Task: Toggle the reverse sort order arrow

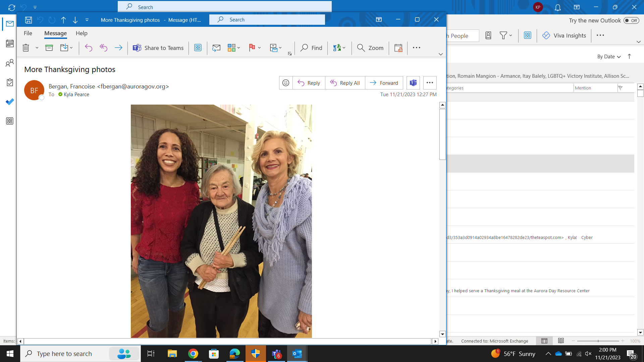Action: [629, 56]
